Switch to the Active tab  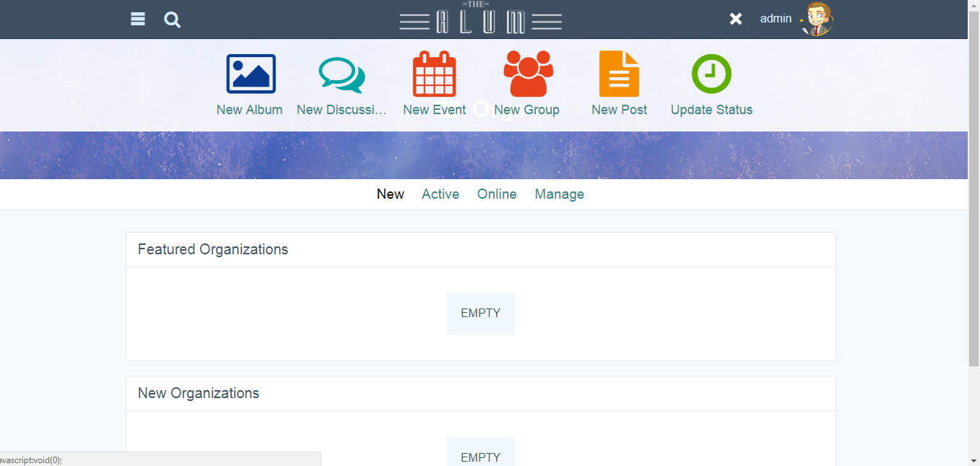point(441,194)
